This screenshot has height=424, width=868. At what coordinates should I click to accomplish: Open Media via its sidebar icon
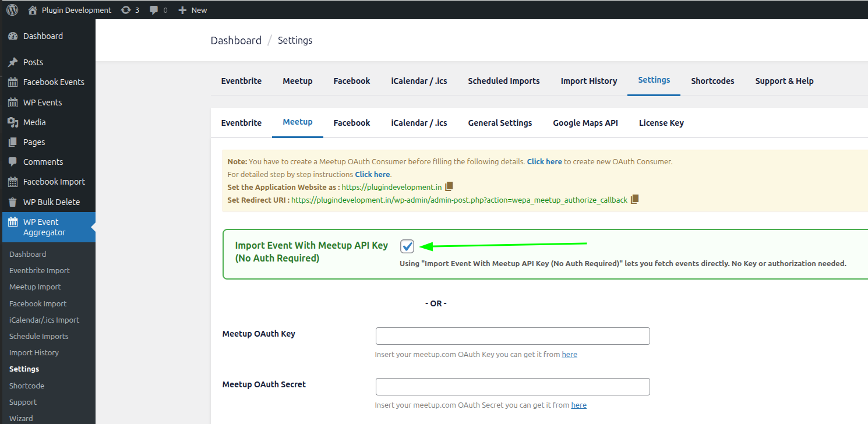(13, 122)
